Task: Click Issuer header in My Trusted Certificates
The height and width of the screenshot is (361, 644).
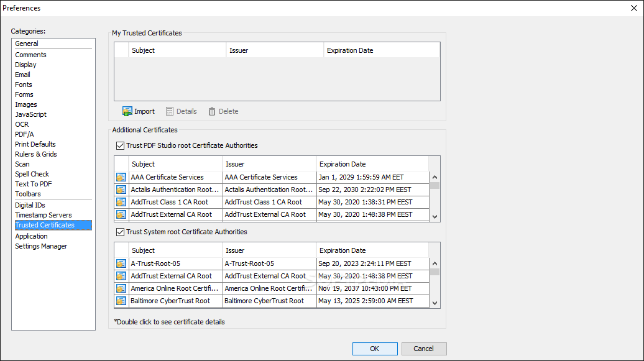Action: click(275, 50)
